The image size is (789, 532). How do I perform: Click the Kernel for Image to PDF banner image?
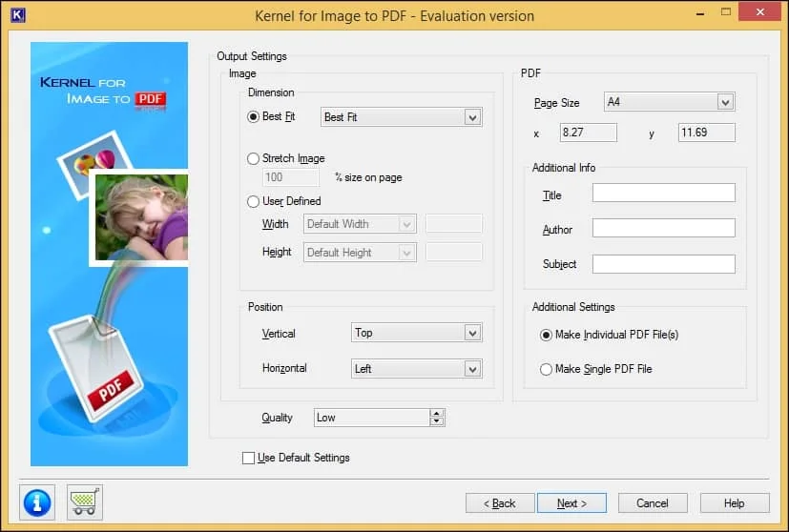point(109,254)
